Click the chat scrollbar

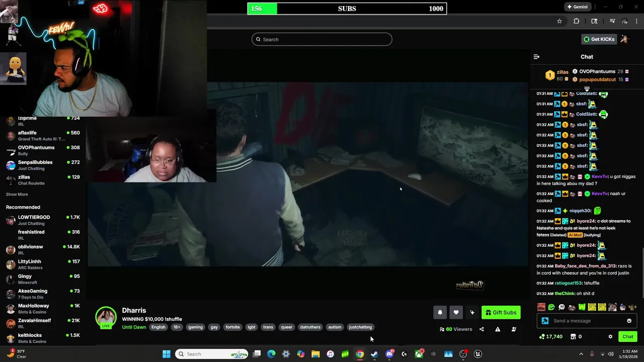(x=642, y=274)
